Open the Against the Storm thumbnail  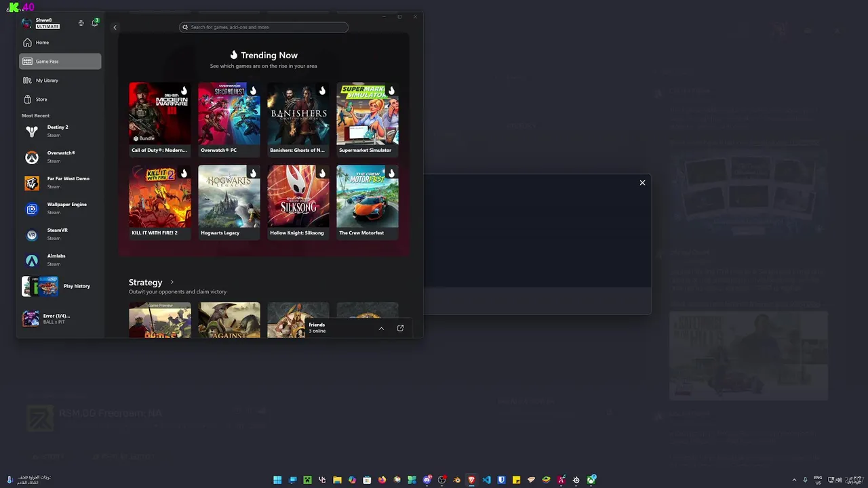point(229,320)
